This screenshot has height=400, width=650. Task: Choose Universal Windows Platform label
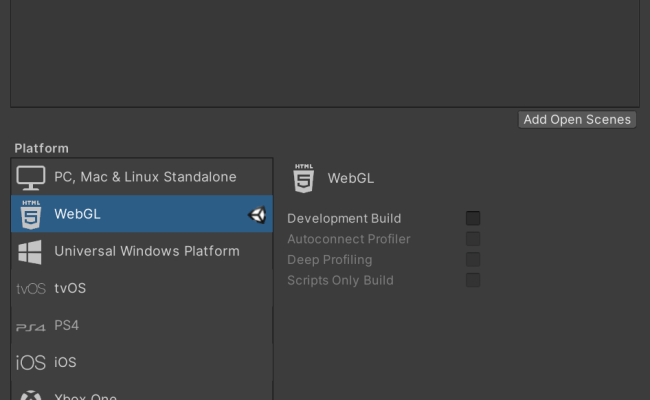pos(147,251)
